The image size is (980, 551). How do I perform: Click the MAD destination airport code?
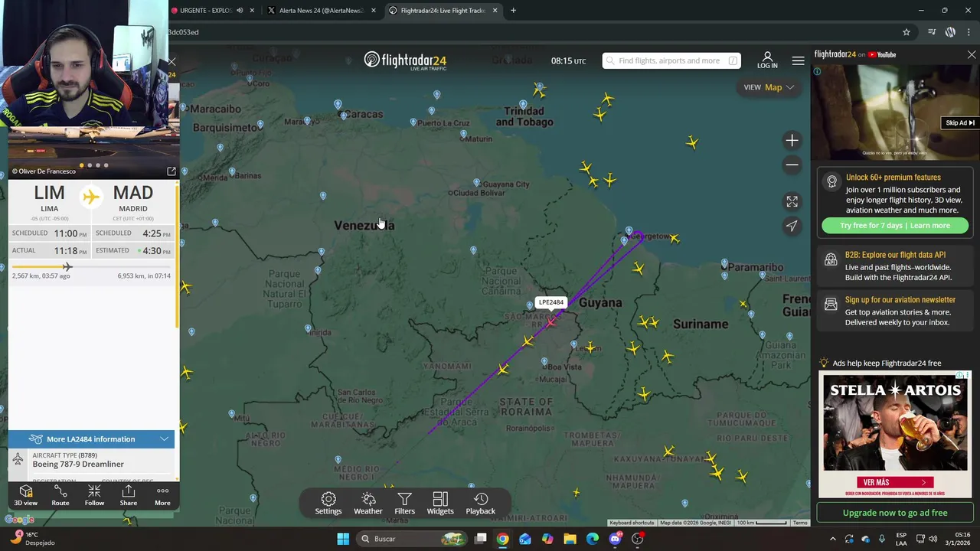tap(133, 193)
